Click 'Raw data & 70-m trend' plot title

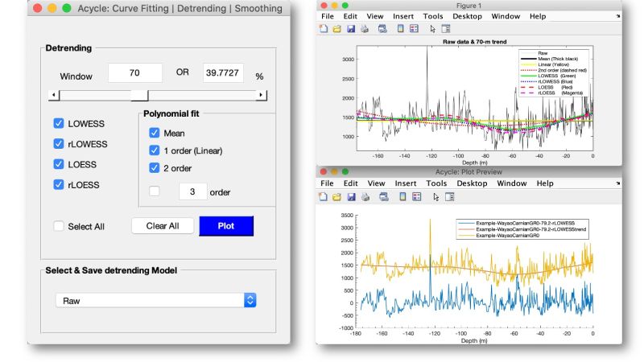click(474, 42)
